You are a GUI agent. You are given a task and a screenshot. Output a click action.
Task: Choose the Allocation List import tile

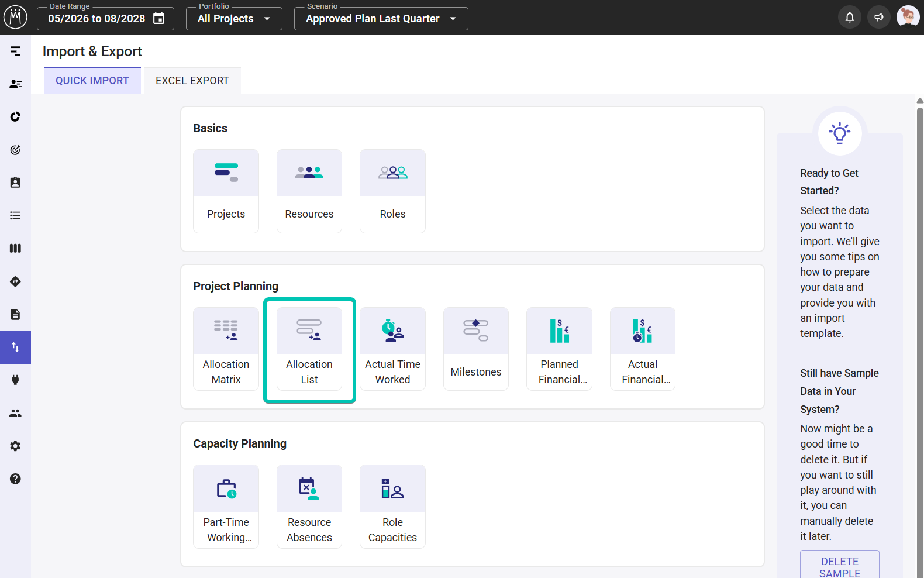click(x=309, y=349)
